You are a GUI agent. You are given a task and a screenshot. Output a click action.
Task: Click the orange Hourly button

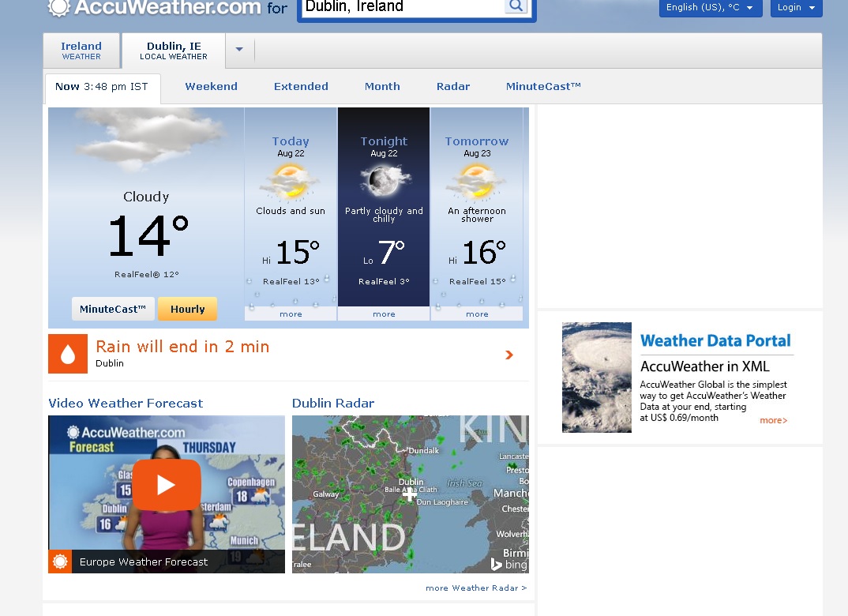(x=188, y=309)
